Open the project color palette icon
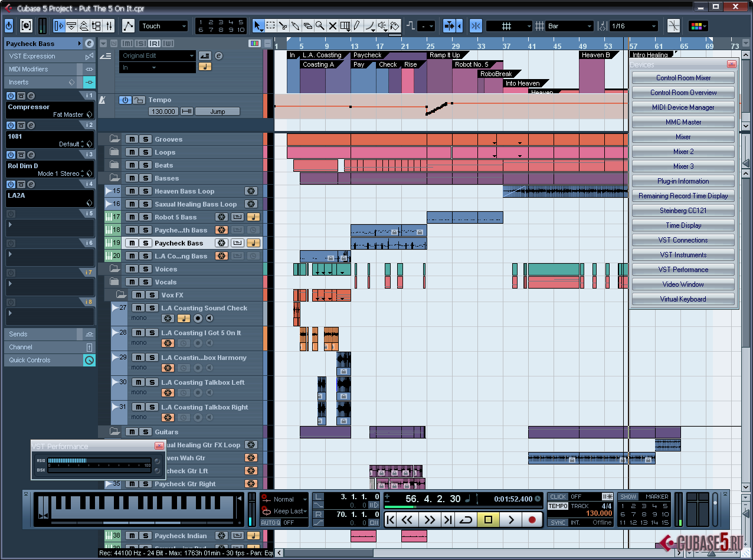Screen dimensions: 753x560 pyautogui.click(x=698, y=26)
